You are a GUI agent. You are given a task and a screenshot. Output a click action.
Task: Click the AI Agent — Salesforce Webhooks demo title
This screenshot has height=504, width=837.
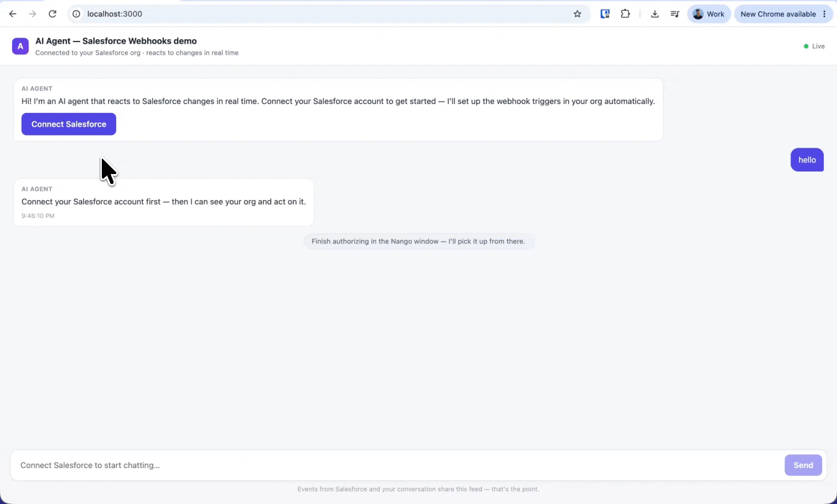coord(116,41)
